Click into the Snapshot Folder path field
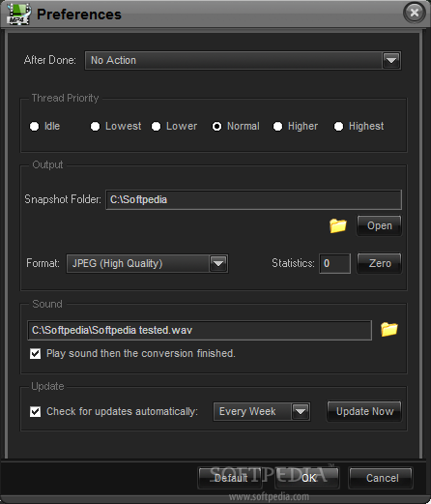Image resolution: width=431 pixels, height=504 pixels. pyautogui.click(x=254, y=199)
